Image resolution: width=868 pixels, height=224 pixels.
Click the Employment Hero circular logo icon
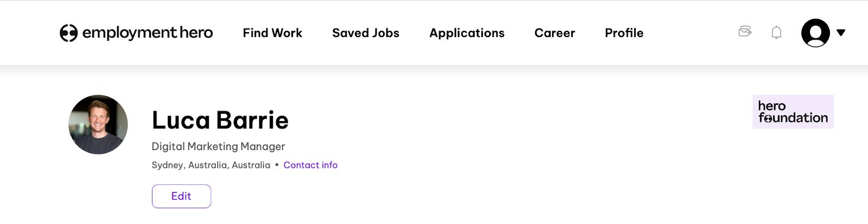[x=69, y=33]
